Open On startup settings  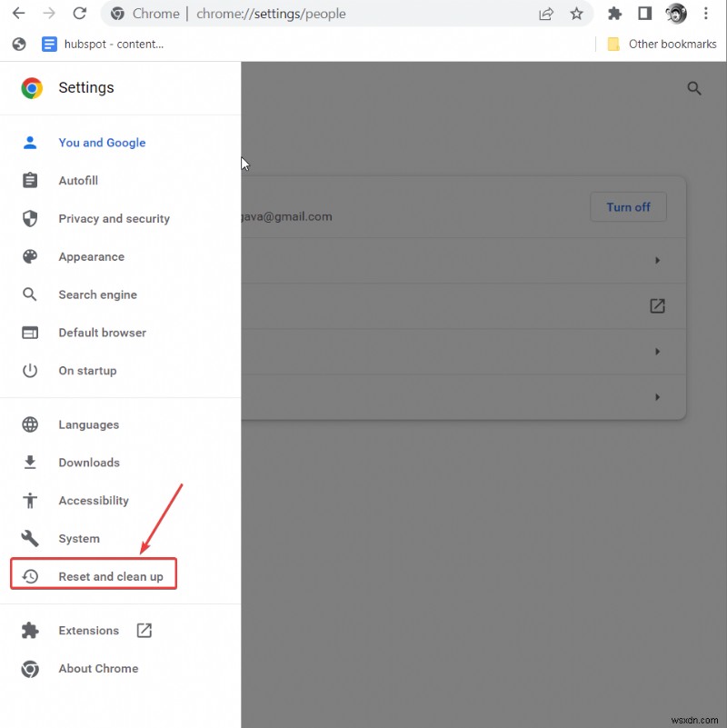pyautogui.click(x=88, y=370)
